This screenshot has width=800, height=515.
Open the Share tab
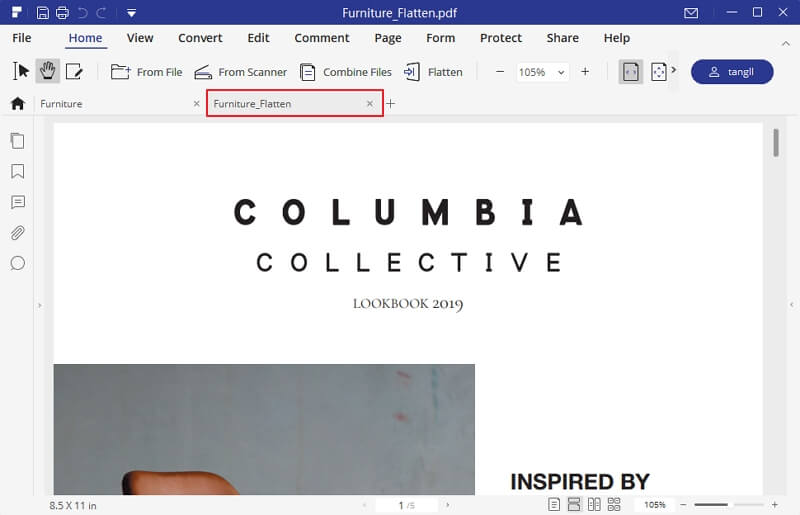coord(562,38)
